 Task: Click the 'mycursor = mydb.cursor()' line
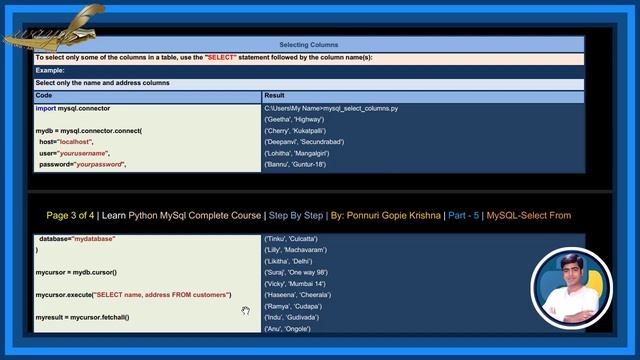76,272
